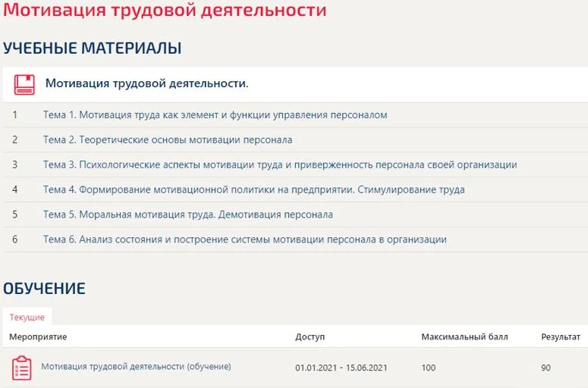The height and width of the screenshot is (388, 588).
Task: Click the УЧЕБНЫЕ МАТЕРИАЛЫ heading
Action: pos(93,48)
